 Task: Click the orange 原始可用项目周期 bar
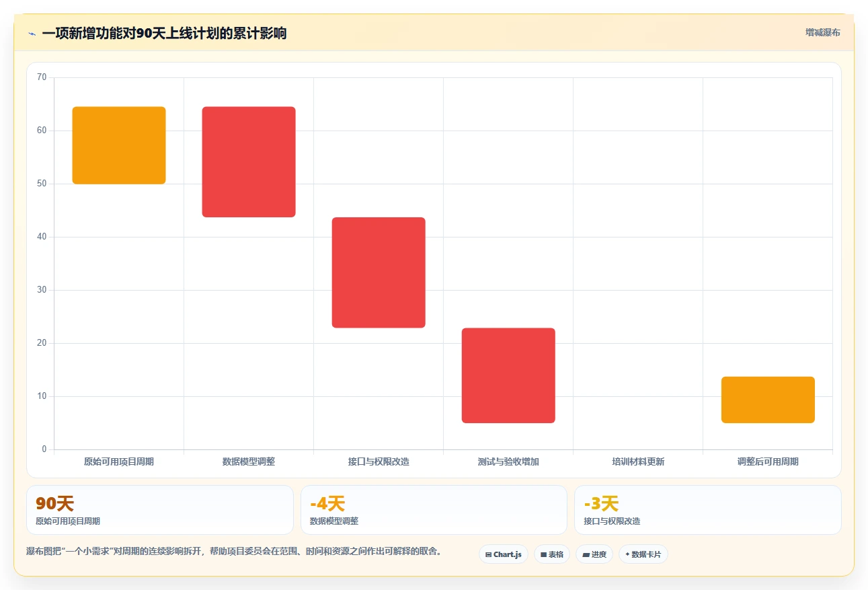tap(119, 145)
